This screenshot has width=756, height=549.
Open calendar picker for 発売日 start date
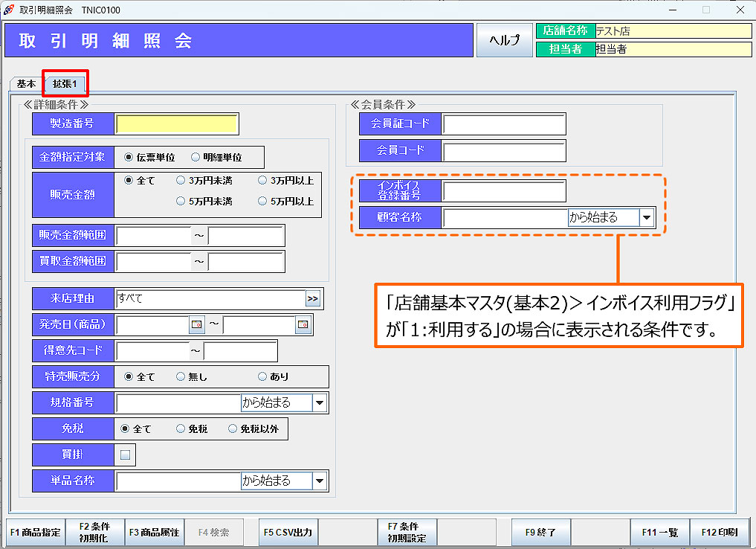197,325
